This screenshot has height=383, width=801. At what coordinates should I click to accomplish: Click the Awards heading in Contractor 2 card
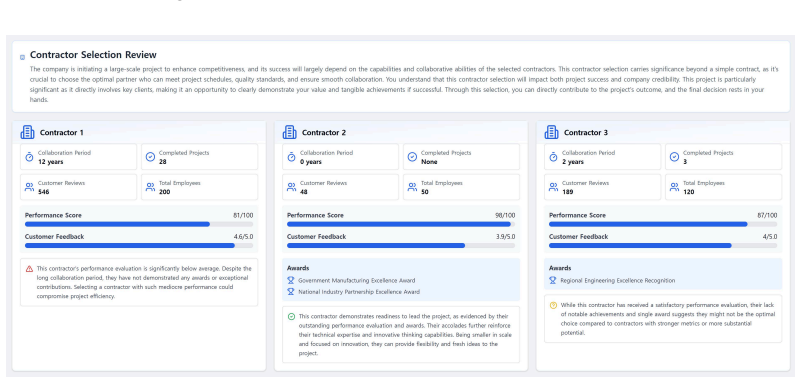298,268
